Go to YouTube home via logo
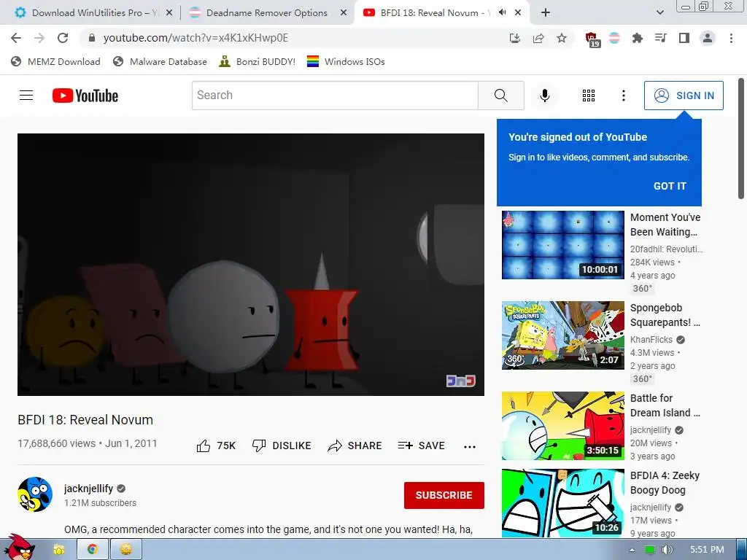Image resolution: width=747 pixels, height=560 pixels. [85, 96]
